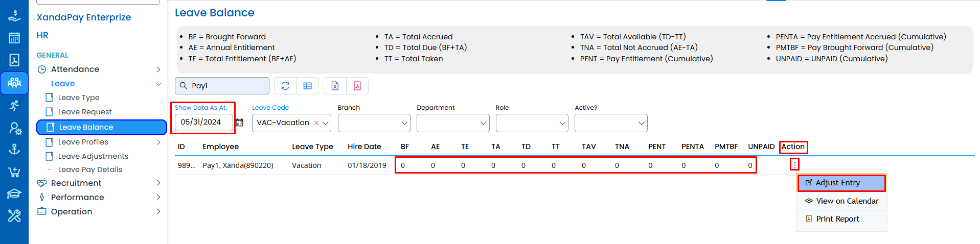
Task: Open the Branch dropdown filter
Action: pos(374,123)
